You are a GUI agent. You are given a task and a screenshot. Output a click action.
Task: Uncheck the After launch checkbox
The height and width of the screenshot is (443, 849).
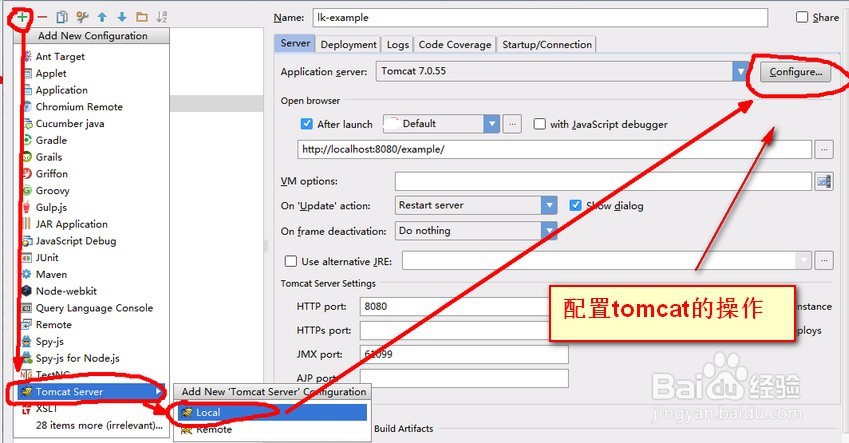(306, 124)
